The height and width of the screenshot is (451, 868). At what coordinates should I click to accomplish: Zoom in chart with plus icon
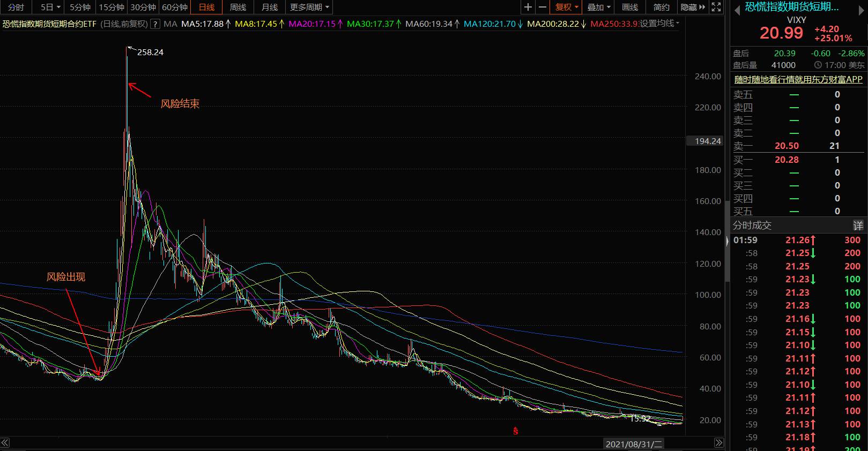pos(528,7)
